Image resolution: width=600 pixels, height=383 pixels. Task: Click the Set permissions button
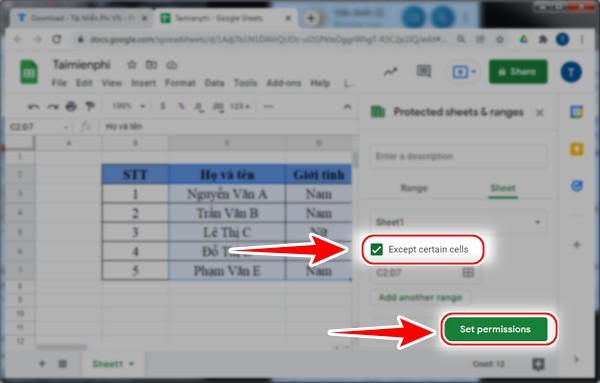(496, 329)
